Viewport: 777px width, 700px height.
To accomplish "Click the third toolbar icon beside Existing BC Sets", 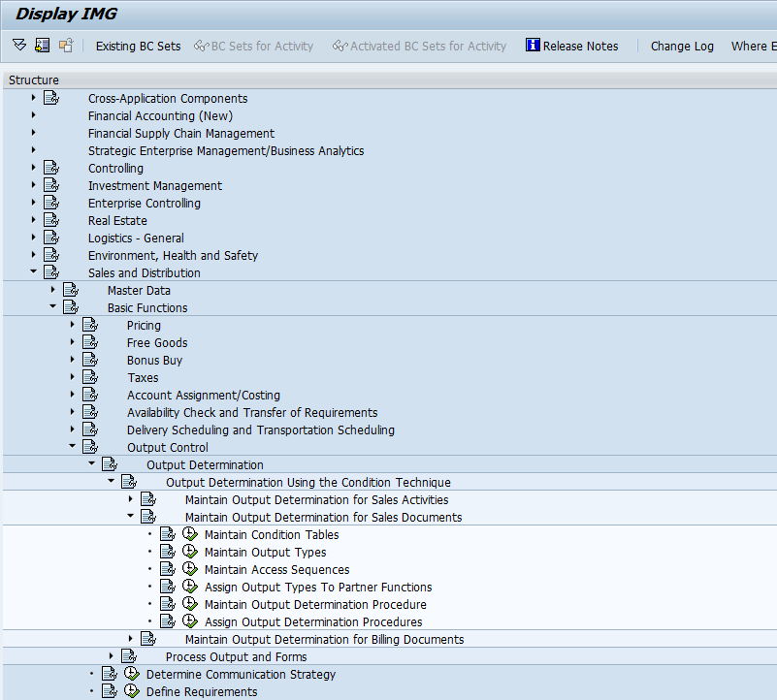I will [65, 45].
